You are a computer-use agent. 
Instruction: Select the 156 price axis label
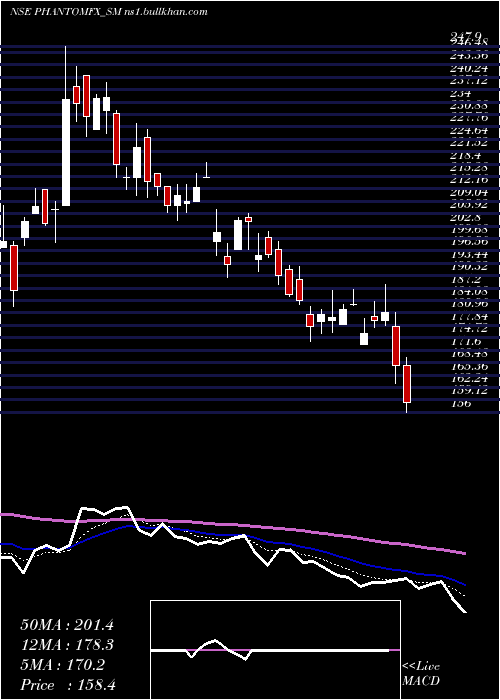[461, 404]
